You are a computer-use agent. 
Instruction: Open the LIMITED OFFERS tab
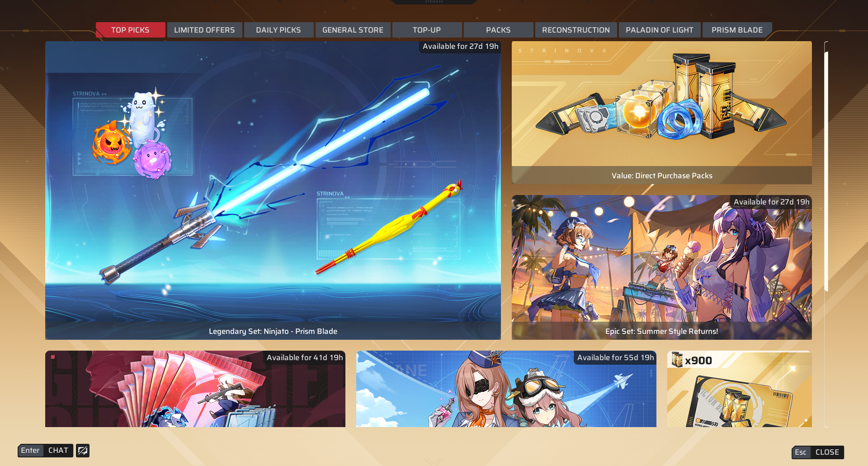tap(204, 30)
